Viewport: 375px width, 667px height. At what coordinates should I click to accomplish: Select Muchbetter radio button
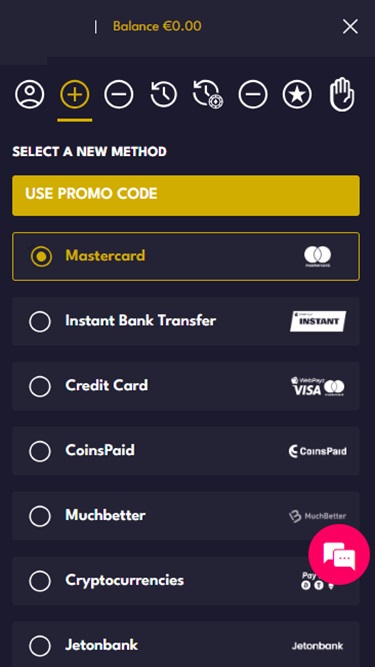[x=40, y=516]
